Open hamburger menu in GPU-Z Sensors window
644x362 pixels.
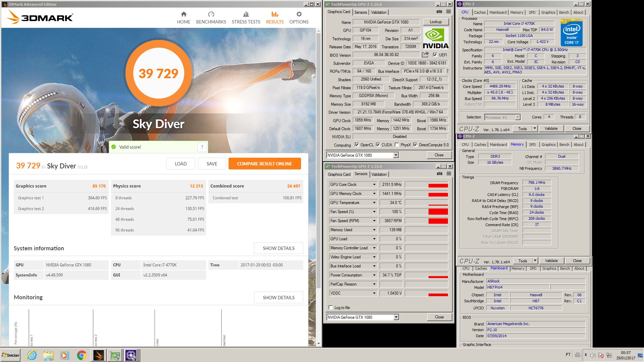[449, 174]
